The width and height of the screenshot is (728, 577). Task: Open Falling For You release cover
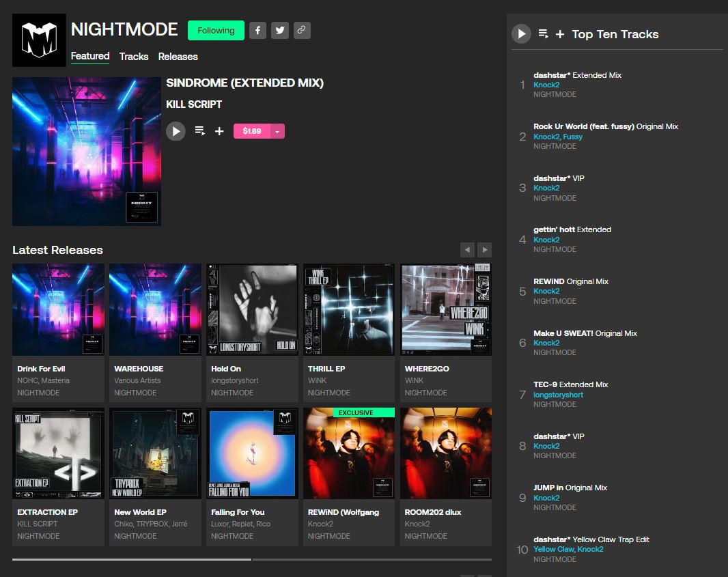pos(252,453)
